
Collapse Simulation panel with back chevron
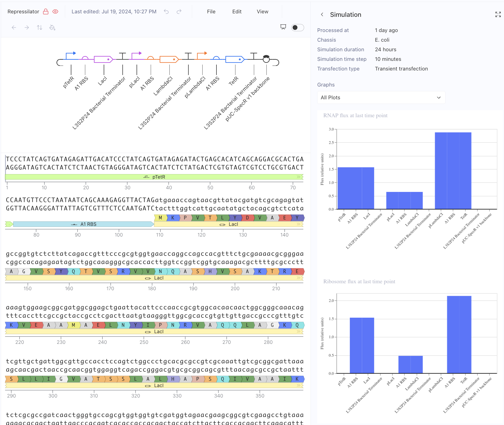click(x=322, y=14)
